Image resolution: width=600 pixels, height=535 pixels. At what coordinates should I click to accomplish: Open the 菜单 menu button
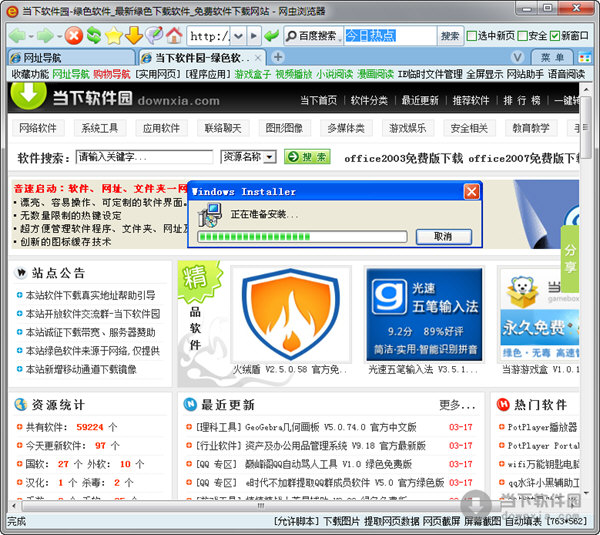[553, 58]
